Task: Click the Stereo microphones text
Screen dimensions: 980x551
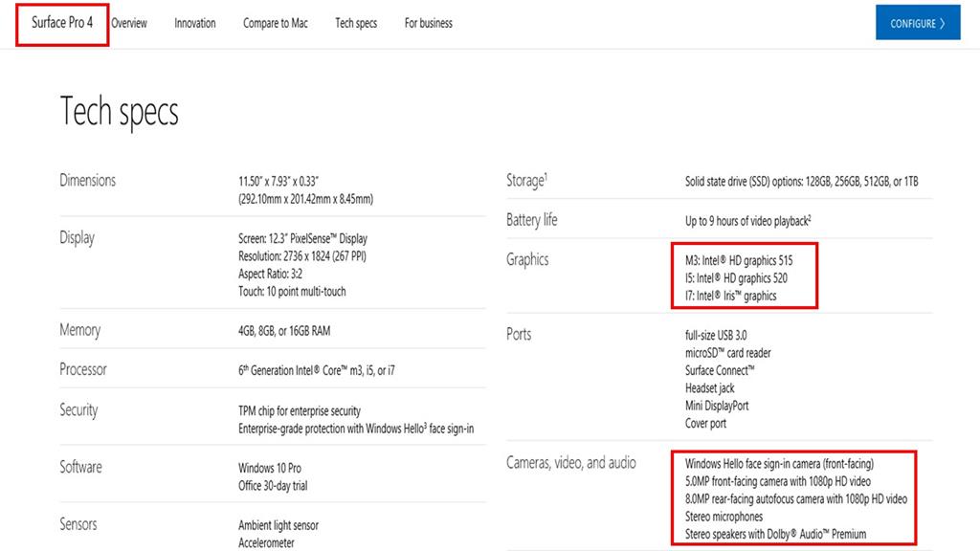Action: coord(724,517)
